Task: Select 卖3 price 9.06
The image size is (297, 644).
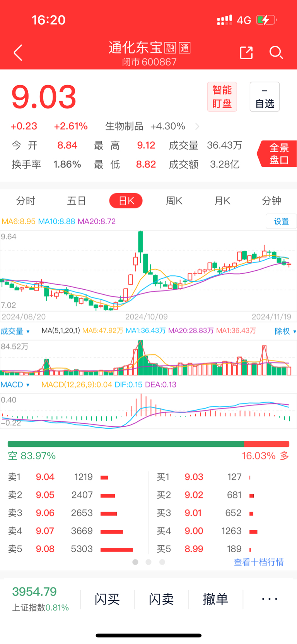Action: coord(45,513)
